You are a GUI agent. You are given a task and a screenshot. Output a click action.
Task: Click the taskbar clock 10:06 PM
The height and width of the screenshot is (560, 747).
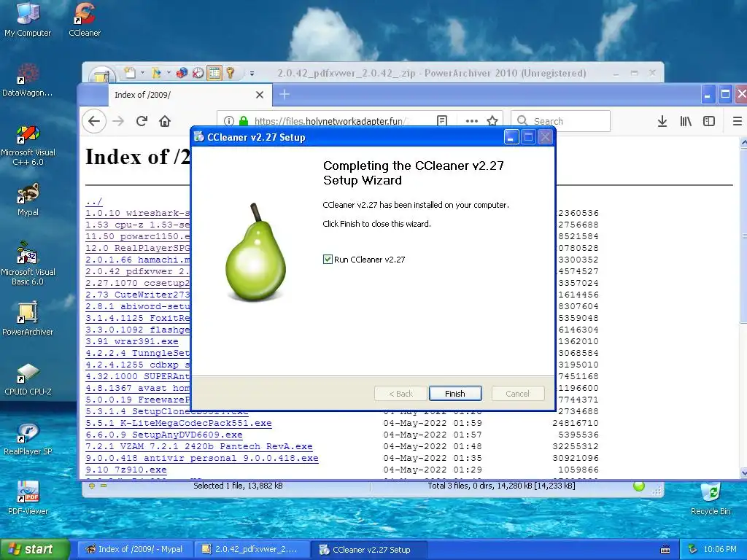720,549
